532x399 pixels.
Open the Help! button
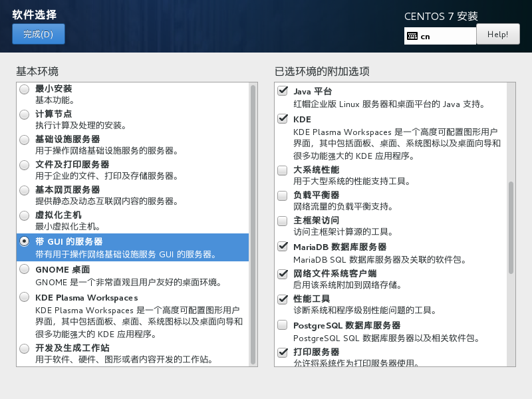pos(497,34)
